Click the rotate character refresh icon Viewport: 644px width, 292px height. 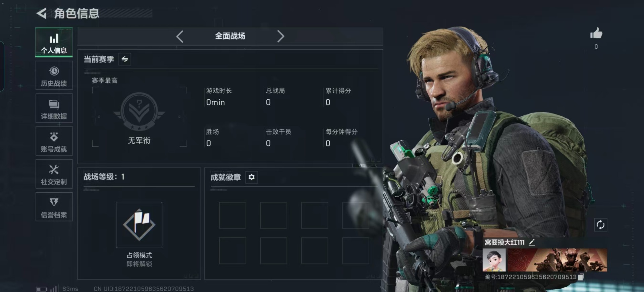600,225
